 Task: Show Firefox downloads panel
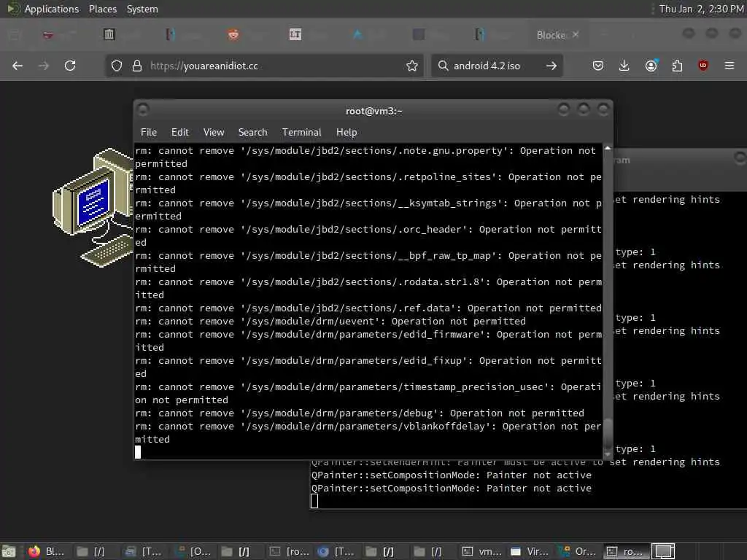pyautogui.click(x=624, y=66)
